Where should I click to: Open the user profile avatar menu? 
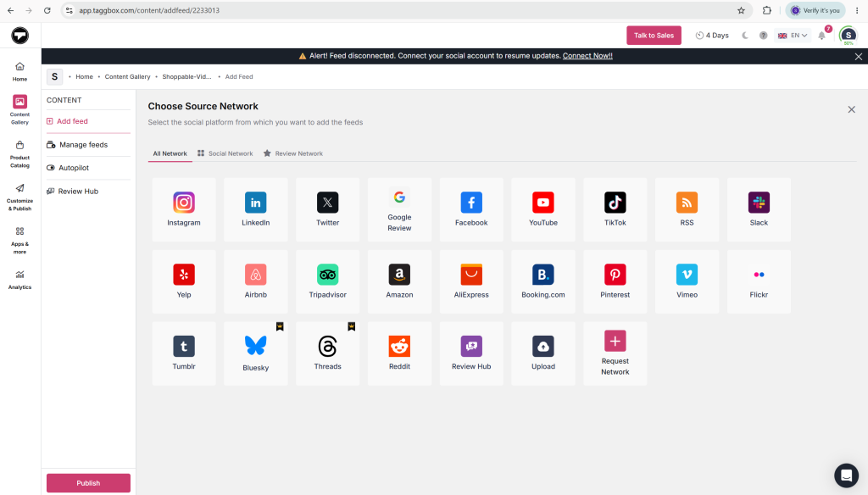coord(848,36)
